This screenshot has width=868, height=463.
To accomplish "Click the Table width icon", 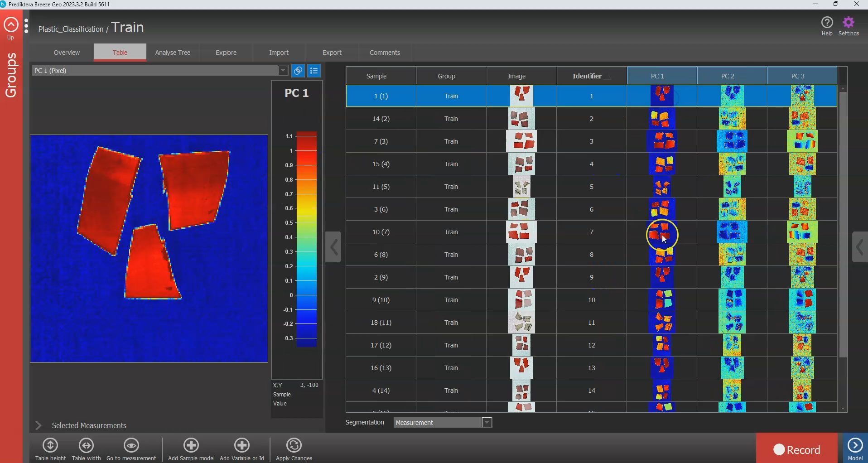I will coord(86,446).
